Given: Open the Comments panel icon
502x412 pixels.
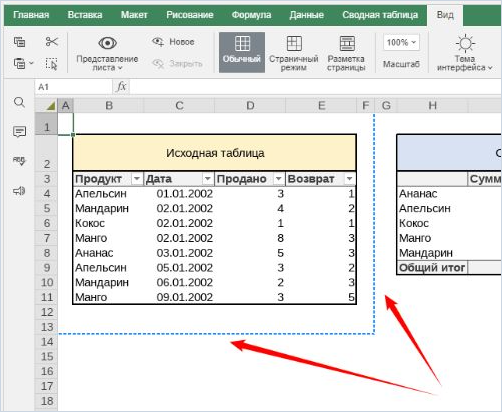Looking at the screenshot, I should tap(19, 132).
